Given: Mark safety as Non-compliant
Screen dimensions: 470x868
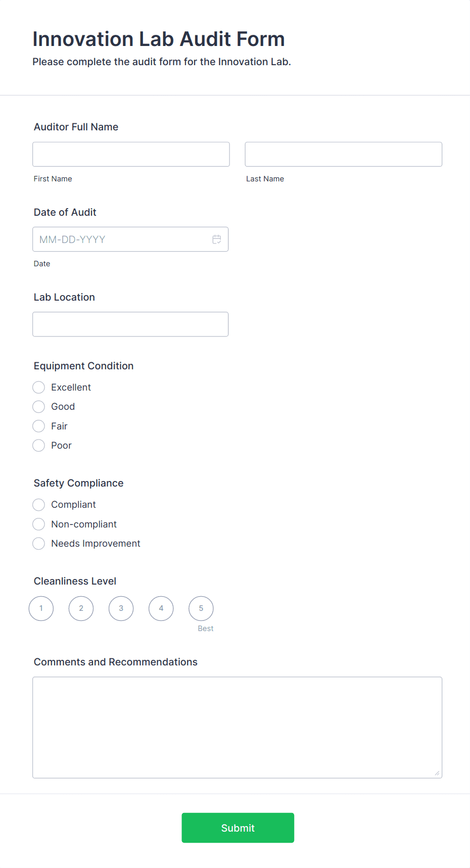Looking at the screenshot, I should tap(38, 524).
